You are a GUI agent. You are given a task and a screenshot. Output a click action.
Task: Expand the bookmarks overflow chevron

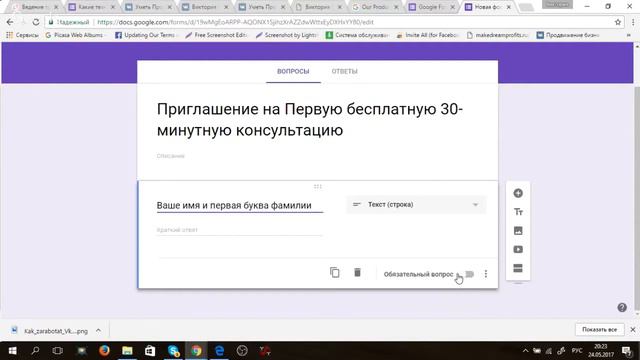tap(629, 35)
